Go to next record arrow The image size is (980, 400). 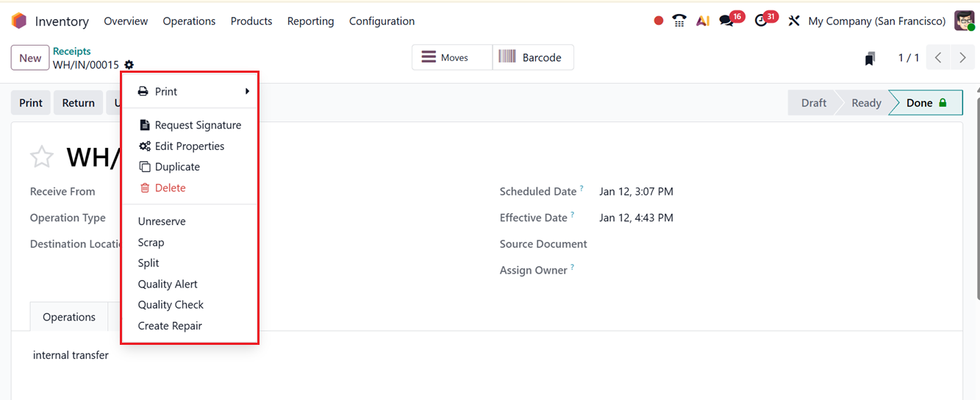[962, 57]
